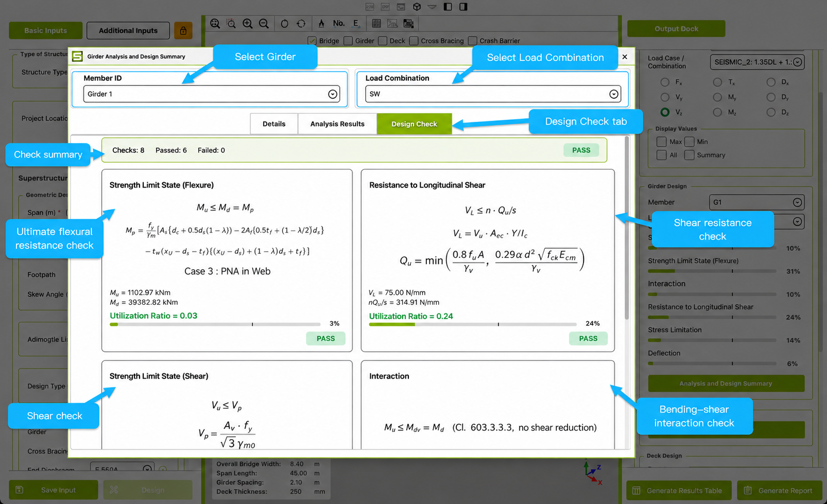
Task: Enable the Girder visibility checkbox
Action: click(348, 41)
